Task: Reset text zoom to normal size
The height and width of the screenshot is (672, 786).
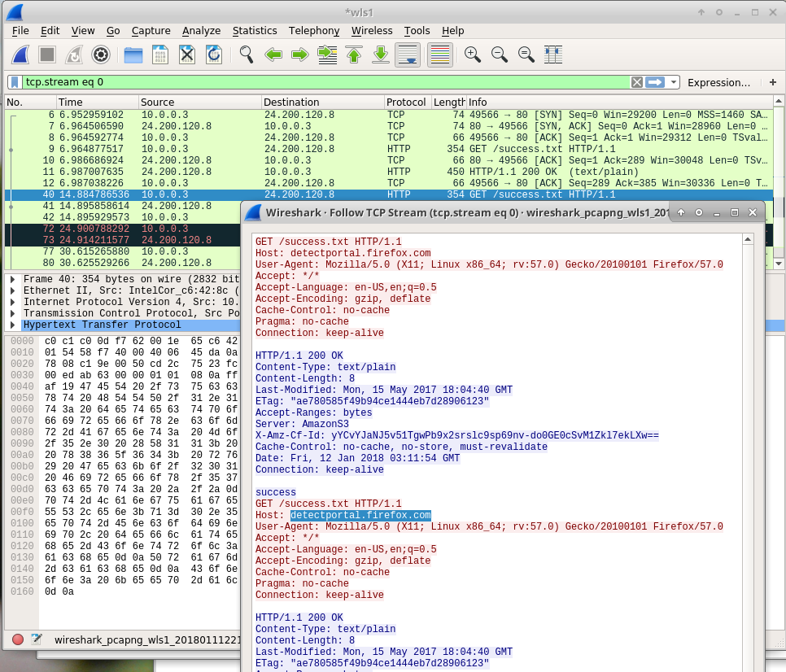Action: (526, 55)
